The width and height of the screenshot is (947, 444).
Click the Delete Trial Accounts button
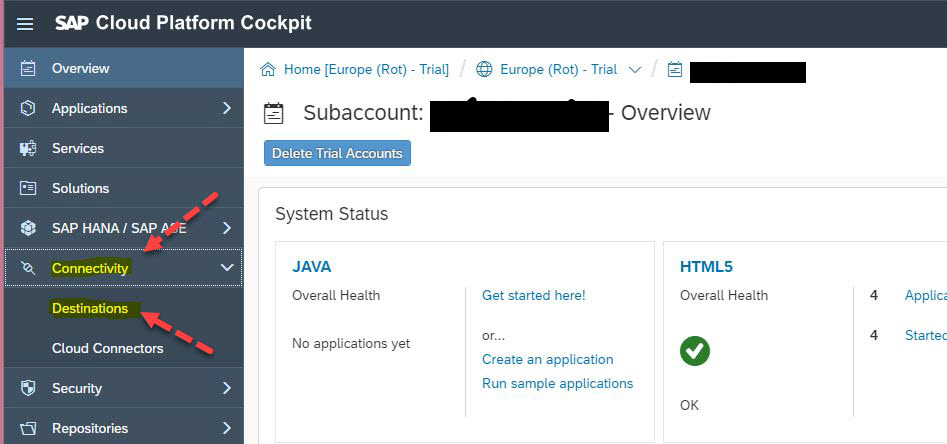click(337, 153)
